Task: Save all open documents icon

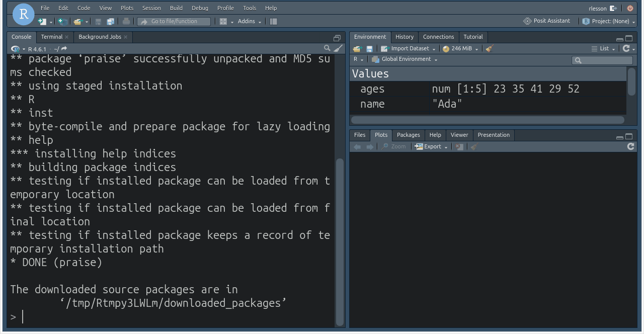Action: click(110, 22)
